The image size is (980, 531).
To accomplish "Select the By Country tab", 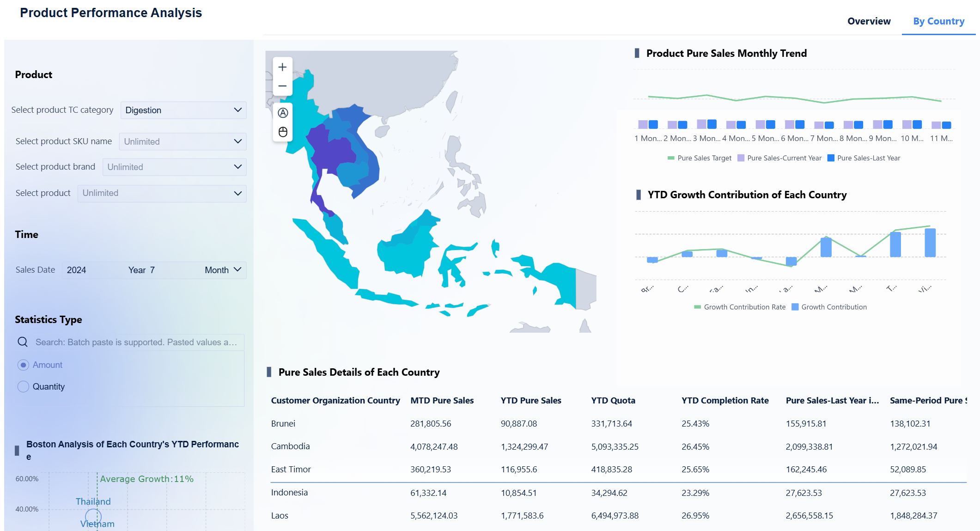I will 938,21.
